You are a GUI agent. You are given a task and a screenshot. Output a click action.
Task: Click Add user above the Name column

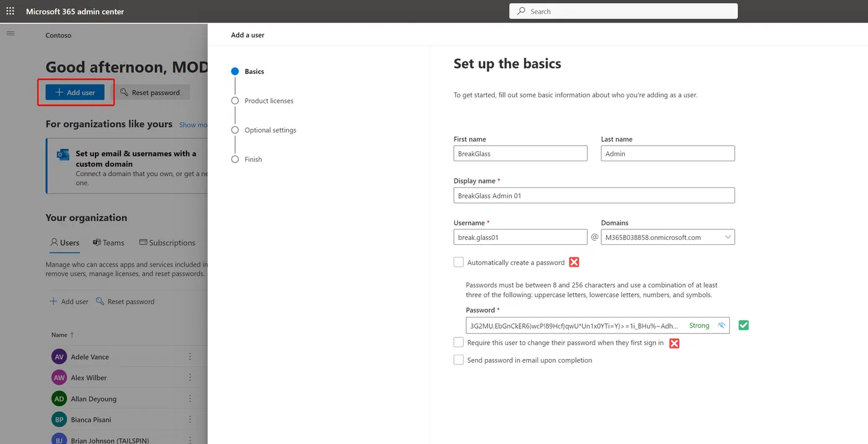pos(69,301)
